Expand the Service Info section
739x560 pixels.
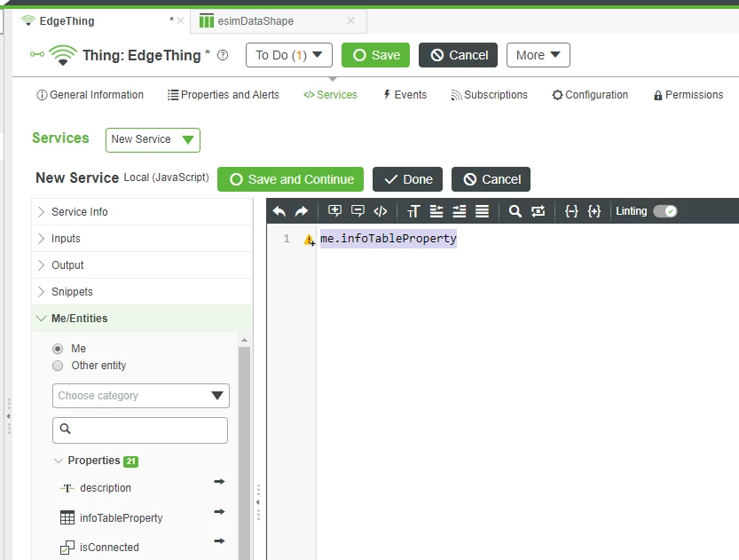[142, 212]
